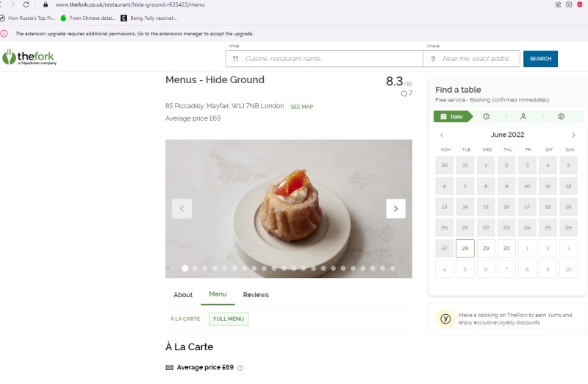Open the About tab
Image resolution: width=588 pixels, height=384 pixels.
pos(183,295)
